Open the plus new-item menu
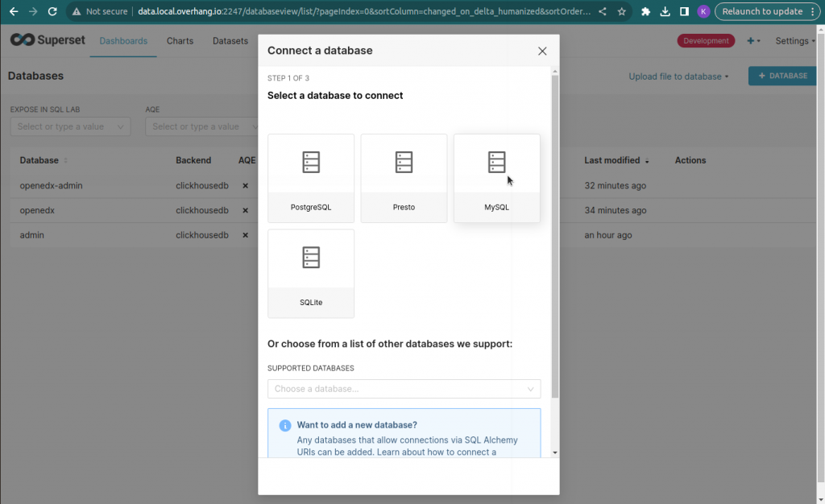The image size is (825, 504). pyautogui.click(x=753, y=41)
